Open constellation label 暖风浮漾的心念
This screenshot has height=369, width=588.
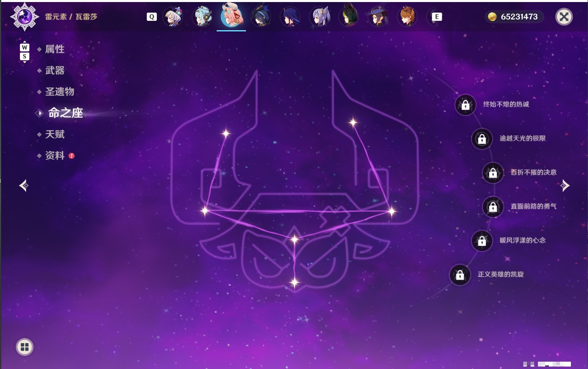click(x=522, y=241)
